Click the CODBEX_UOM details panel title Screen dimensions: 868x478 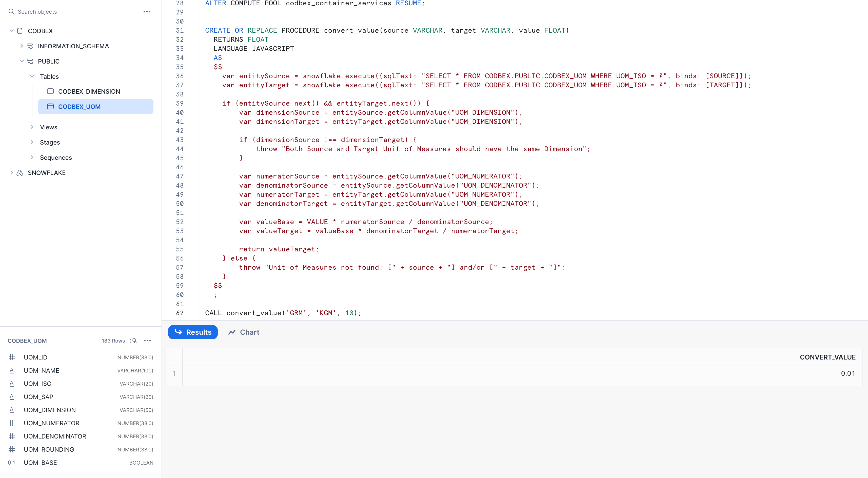coord(27,341)
